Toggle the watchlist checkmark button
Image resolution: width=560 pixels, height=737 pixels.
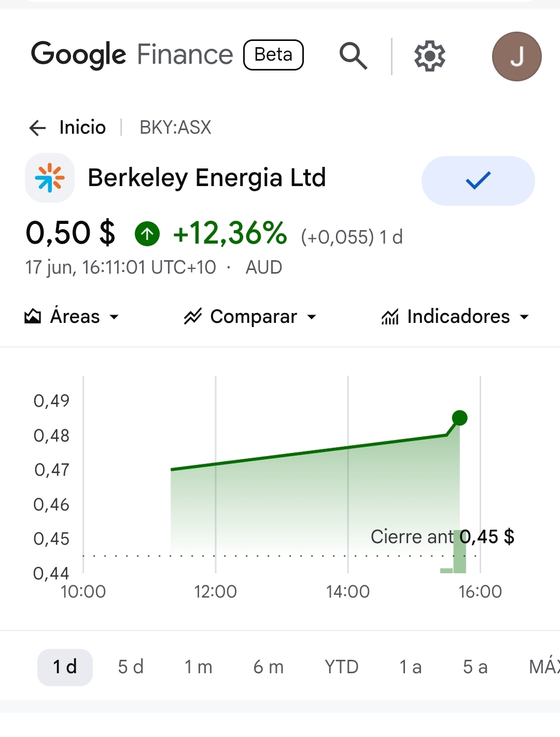(x=478, y=180)
